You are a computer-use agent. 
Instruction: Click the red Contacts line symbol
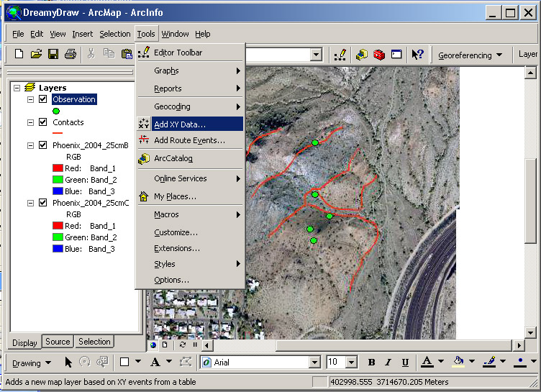tap(58, 133)
